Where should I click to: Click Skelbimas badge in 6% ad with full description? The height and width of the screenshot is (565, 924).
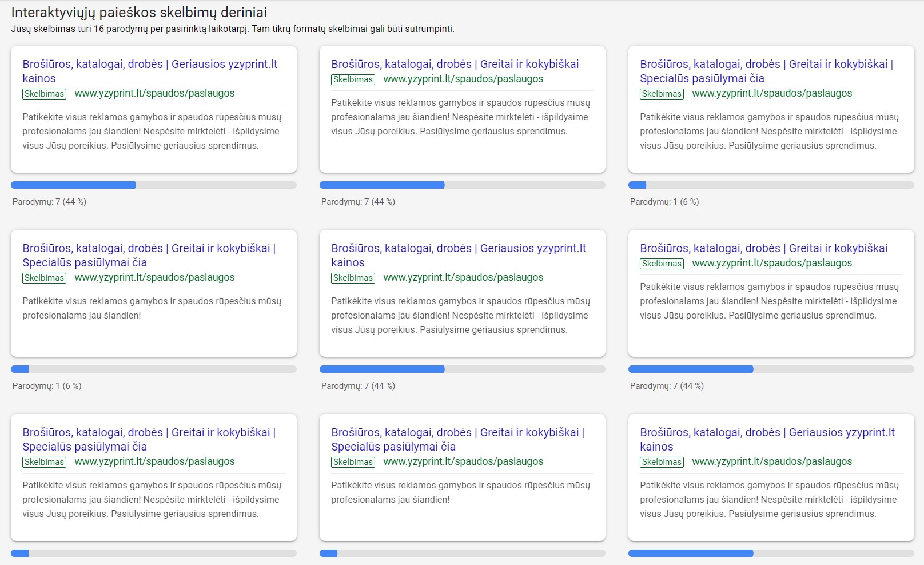click(662, 94)
